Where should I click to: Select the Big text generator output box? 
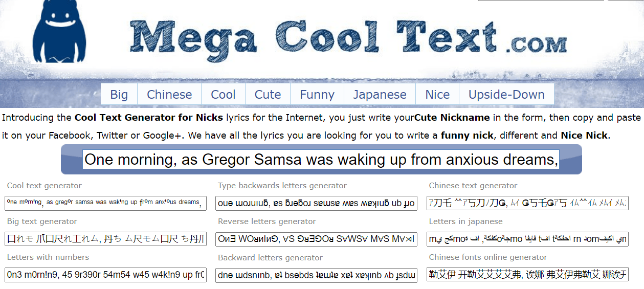(x=105, y=239)
